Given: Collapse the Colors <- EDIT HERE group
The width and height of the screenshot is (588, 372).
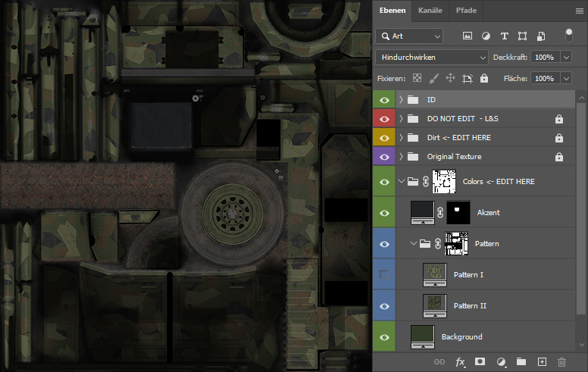Looking at the screenshot, I should (x=402, y=181).
